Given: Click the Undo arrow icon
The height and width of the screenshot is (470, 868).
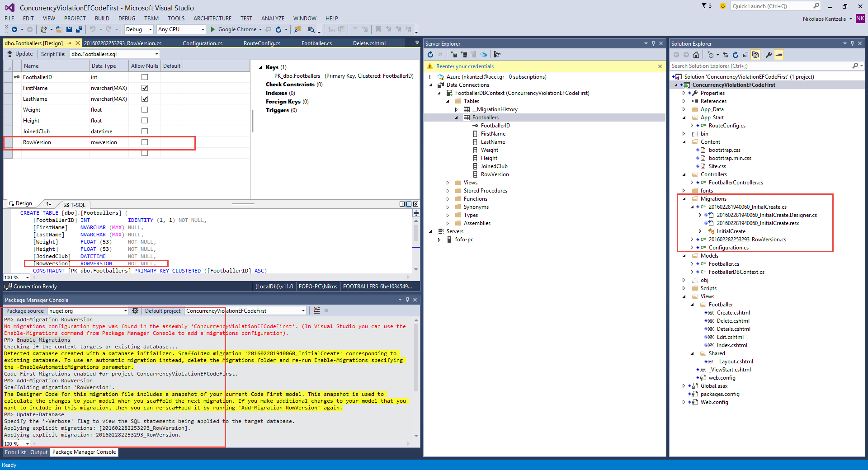Looking at the screenshot, I should point(92,29).
